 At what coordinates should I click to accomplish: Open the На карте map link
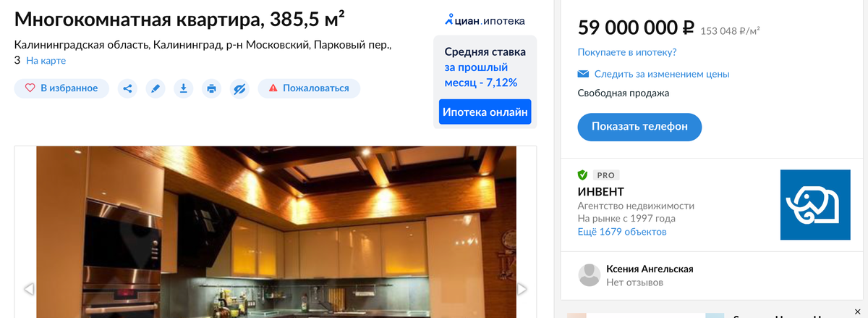(46, 61)
